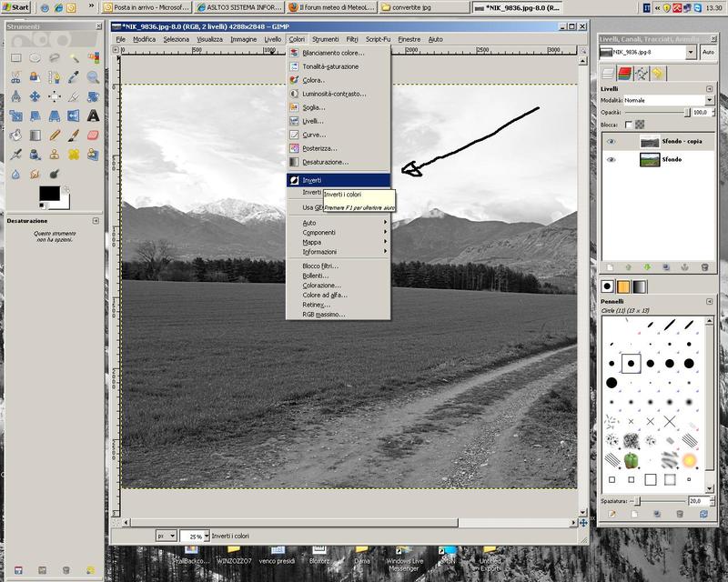Select the Rectangle Select tool
The width and height of the screenshot is (728, 582).
[15, 58]
